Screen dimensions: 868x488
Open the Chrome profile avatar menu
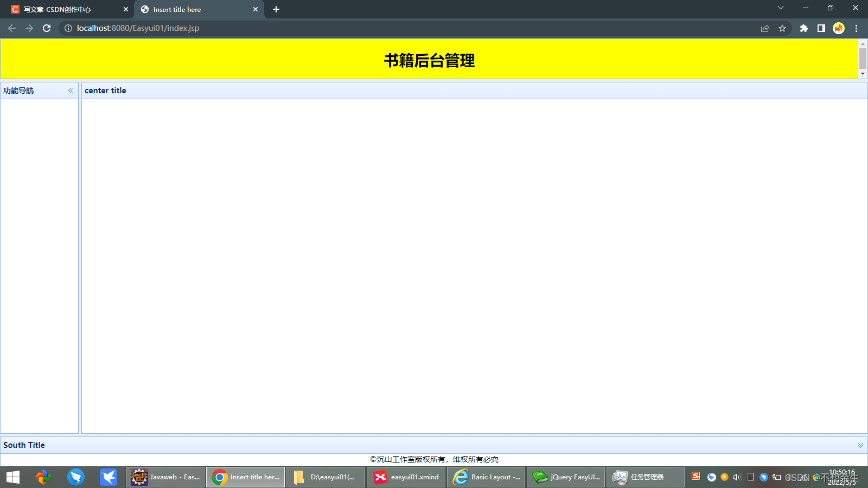839,28
